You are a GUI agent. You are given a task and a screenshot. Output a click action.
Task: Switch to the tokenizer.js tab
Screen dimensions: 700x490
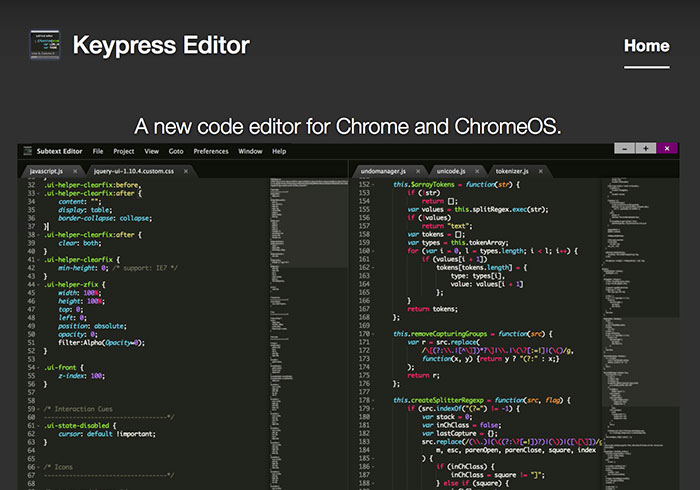point(512,171)
